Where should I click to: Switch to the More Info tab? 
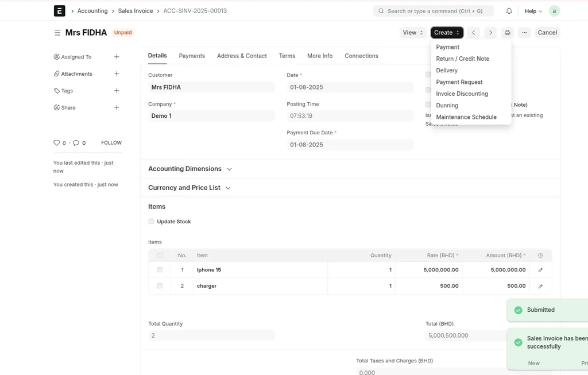click(320, 56)
